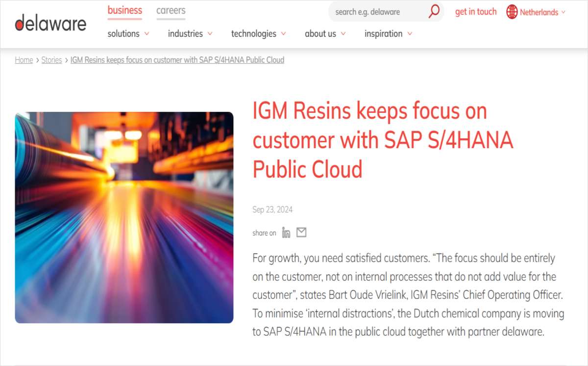This screenshot has width=588, height=366.
Task: Navigate to Stories via breadcrumb
Action: 51,60
